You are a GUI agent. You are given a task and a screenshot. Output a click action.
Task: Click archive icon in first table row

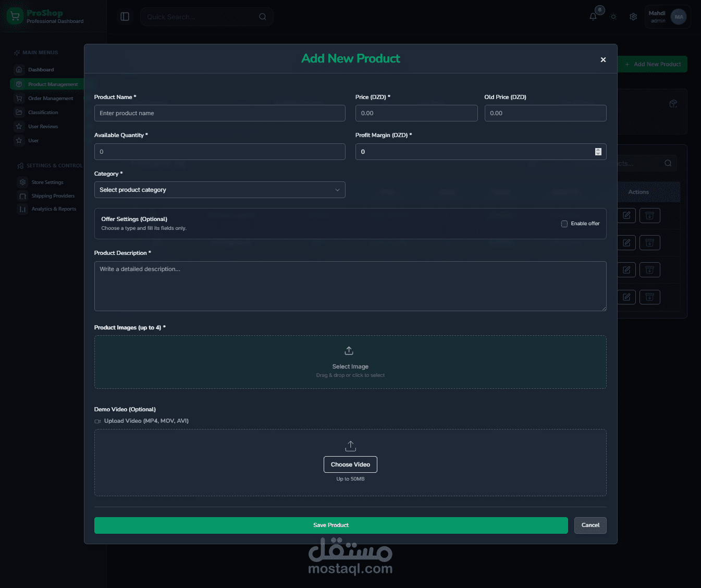click(x=649, y=215)
